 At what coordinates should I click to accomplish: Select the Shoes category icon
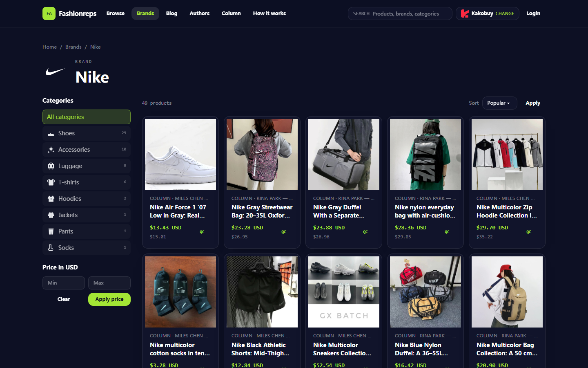[x=51, y=133]
